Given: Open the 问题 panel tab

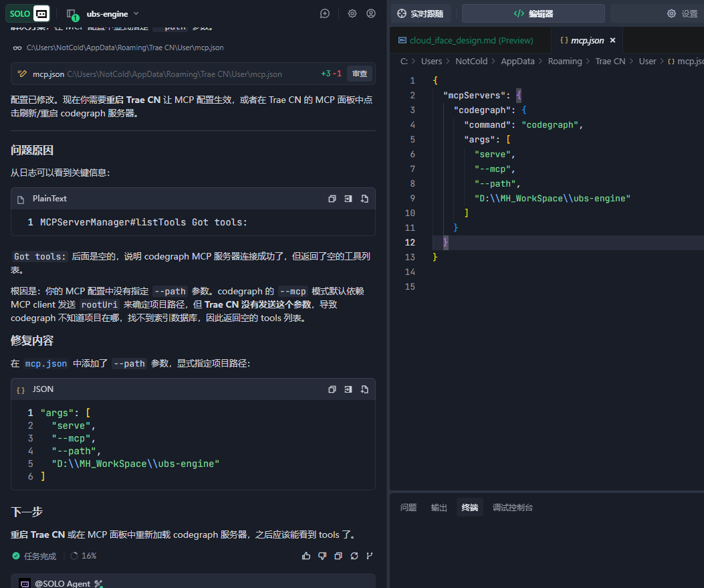Looking at the screenshot, I should coord(408,508).
